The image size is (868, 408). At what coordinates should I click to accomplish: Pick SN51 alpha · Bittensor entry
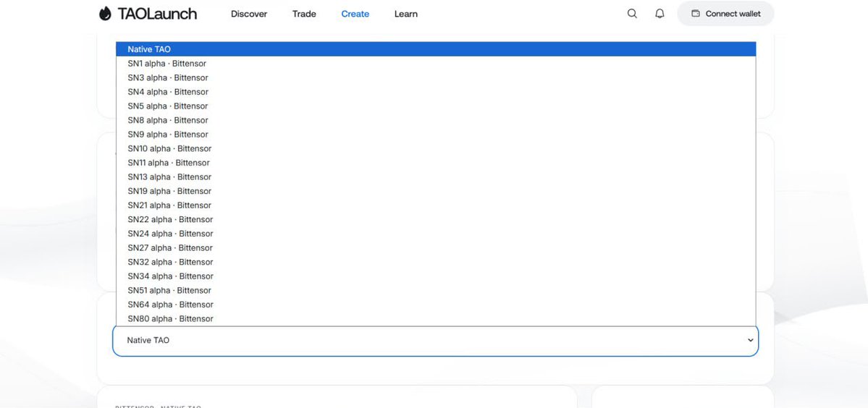click(x=437, y=291)
